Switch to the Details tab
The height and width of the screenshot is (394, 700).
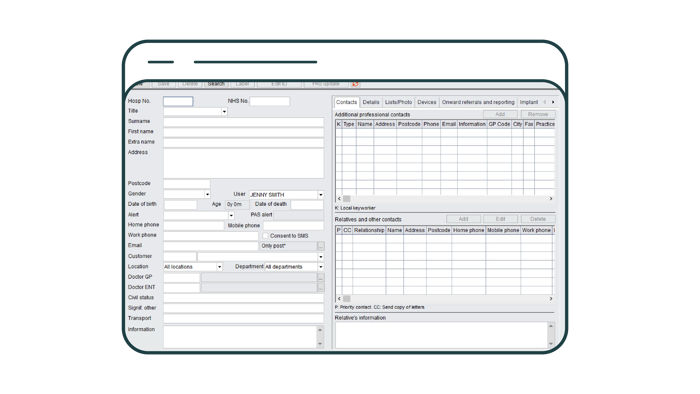371,102
